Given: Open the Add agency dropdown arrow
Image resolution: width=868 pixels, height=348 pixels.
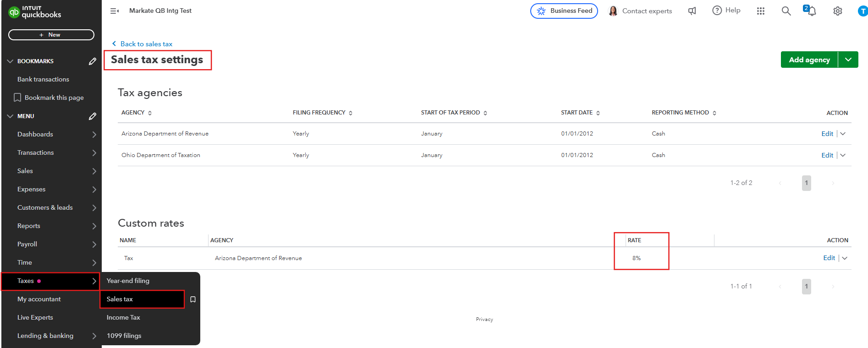Looking at the screenshot, I should (x=848, y=60).
